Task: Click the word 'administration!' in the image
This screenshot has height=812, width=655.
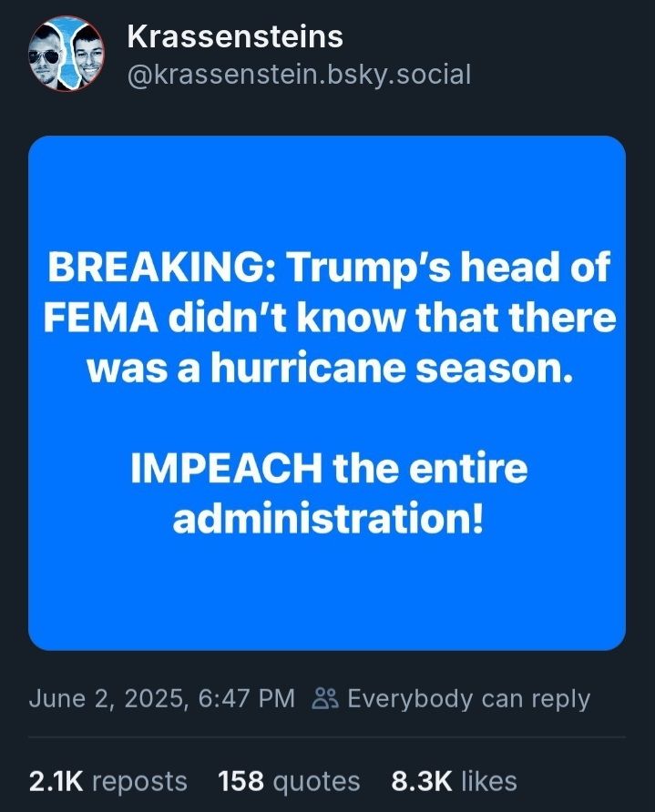Action: coord(327,520)
